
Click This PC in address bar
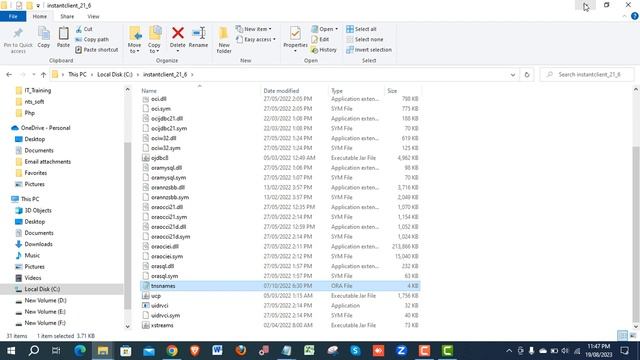click(x=77, y=74)
